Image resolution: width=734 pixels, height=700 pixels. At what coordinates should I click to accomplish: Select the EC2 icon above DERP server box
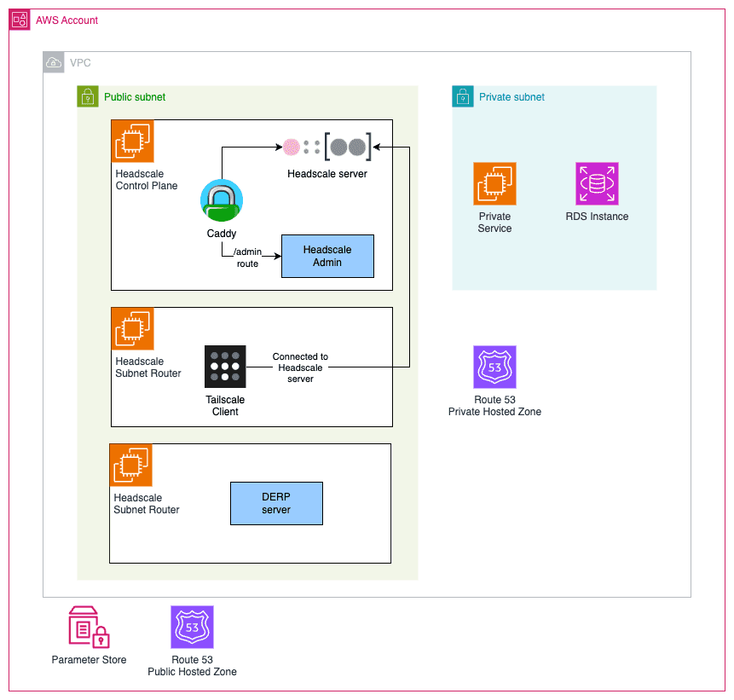point(131,465)
